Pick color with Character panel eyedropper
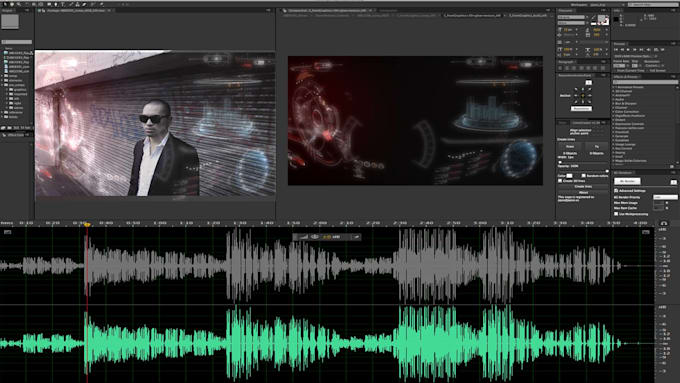The width and height of the screenshot is (680, 383). point(594,18)
